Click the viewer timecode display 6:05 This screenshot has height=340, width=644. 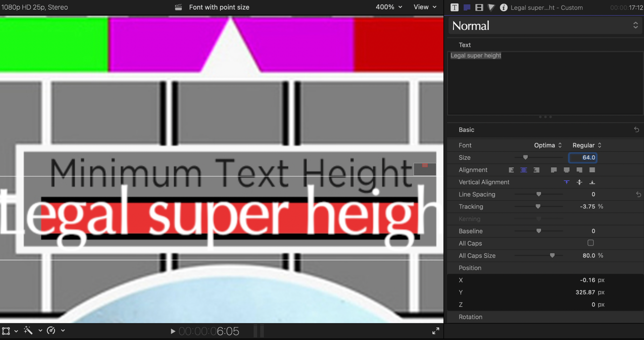click(x=209, y=331)
